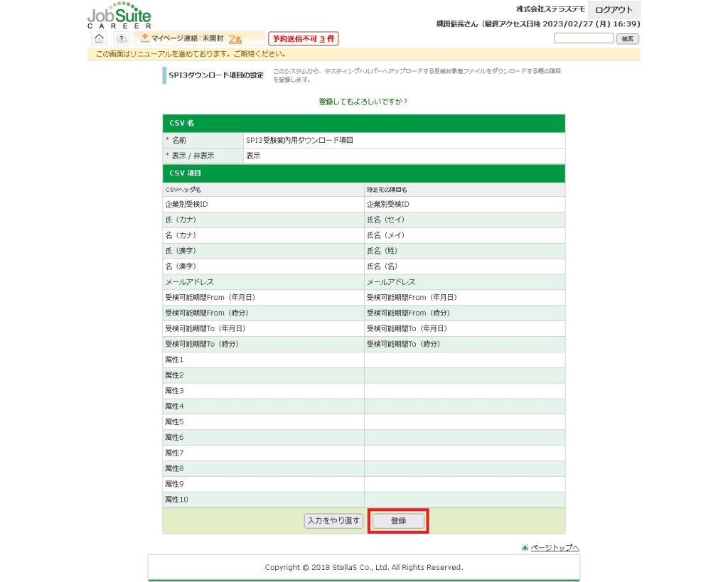The width and height of the screenshot is (728, 582).
Task: Click the 検索 search button
Action: pyautogui.click(x=627, y=38)
